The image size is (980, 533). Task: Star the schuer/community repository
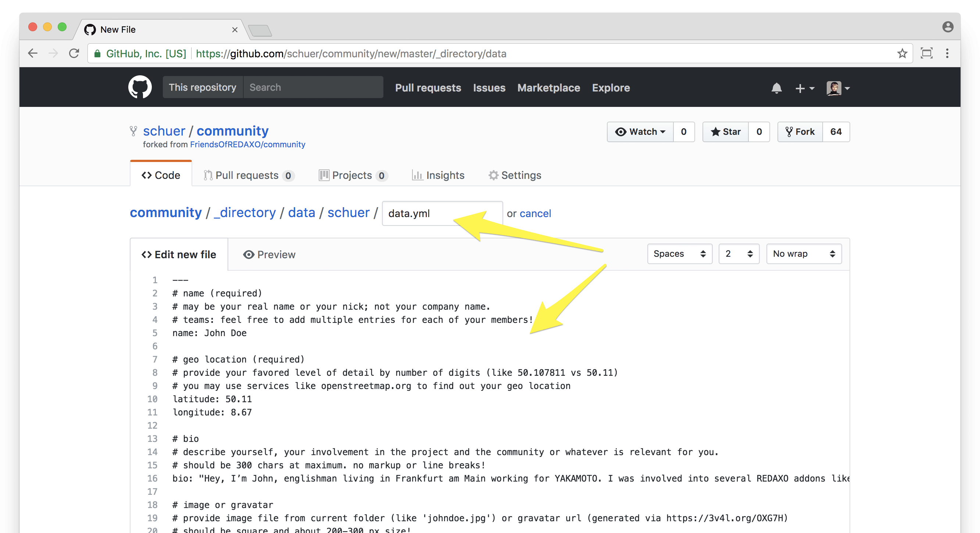[x=726, y=132]
